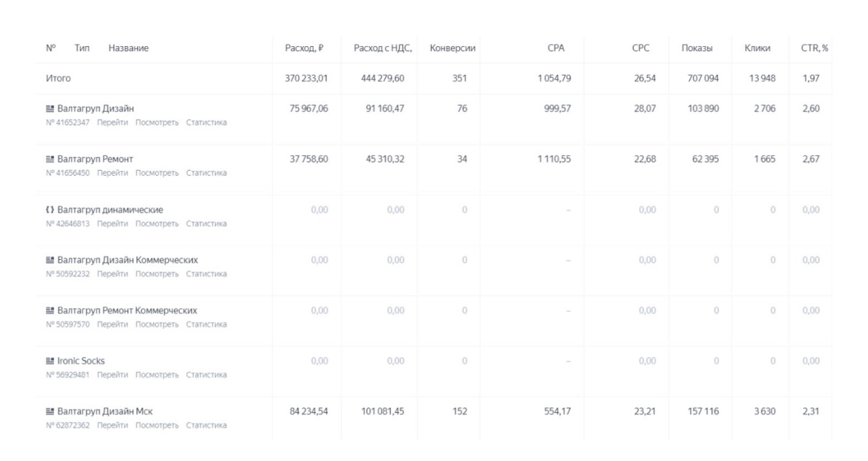Open the Валтагруп Дизайн campaign name

(96, 108)
